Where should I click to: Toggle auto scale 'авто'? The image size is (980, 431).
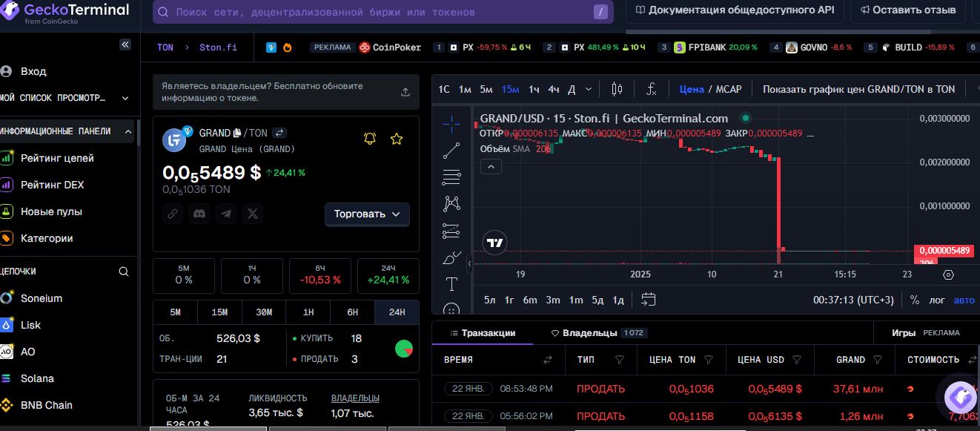point(964,300)
